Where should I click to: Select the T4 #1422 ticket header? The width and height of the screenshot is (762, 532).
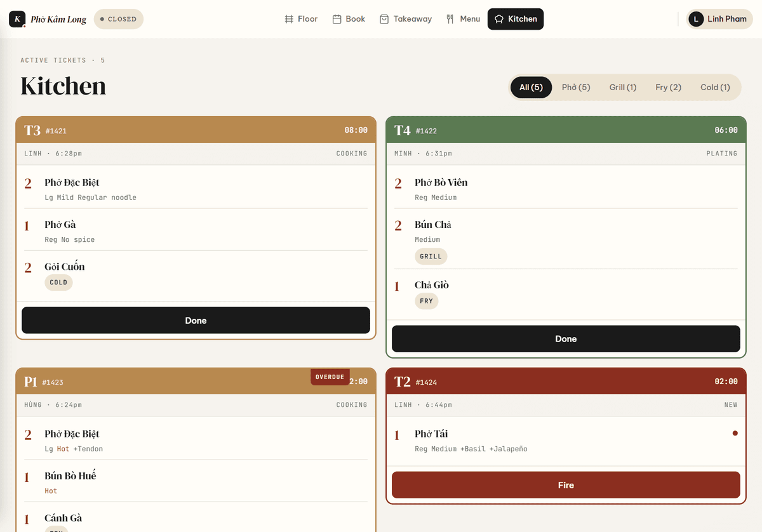point(566,130)
